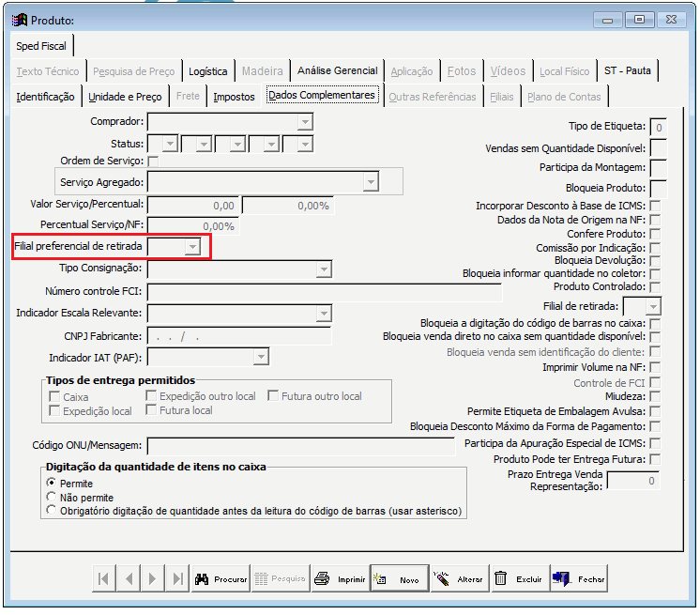
Task: Switch to Unidade e Preço tab
Action: pyautogui.click(x=125, y=97)
